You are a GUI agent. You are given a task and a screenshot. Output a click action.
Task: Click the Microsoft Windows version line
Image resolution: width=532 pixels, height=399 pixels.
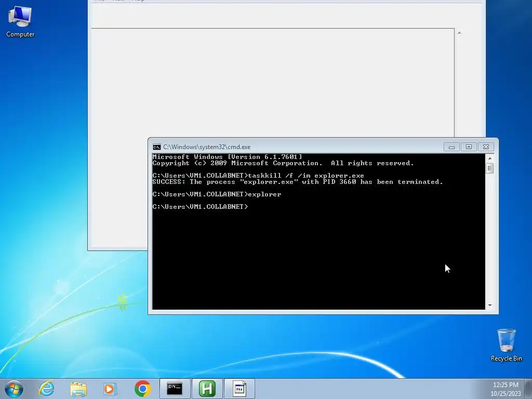[227, 157]
